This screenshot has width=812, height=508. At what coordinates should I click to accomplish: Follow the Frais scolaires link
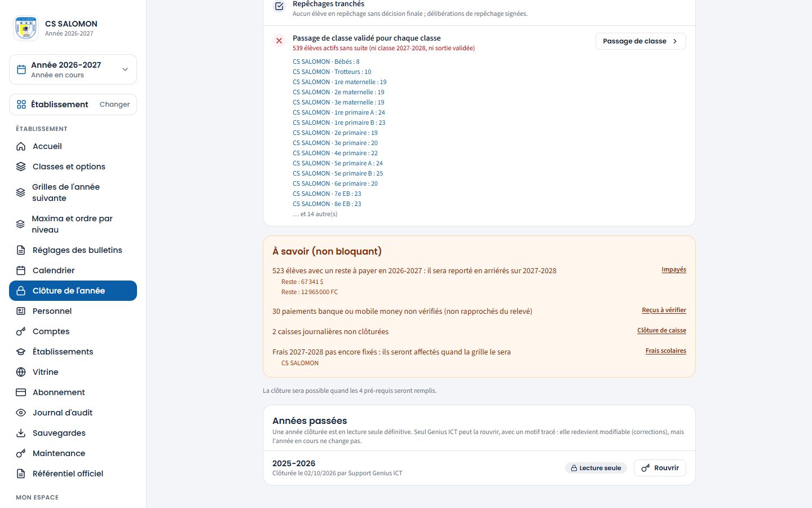click(666, 351)
